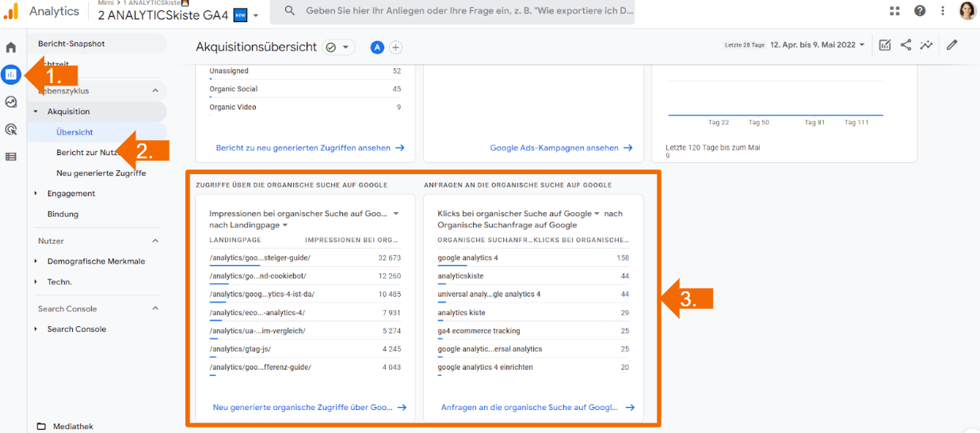
Task: Expand Demografische Merkmale tree item
Action: [x=36, y=261]
